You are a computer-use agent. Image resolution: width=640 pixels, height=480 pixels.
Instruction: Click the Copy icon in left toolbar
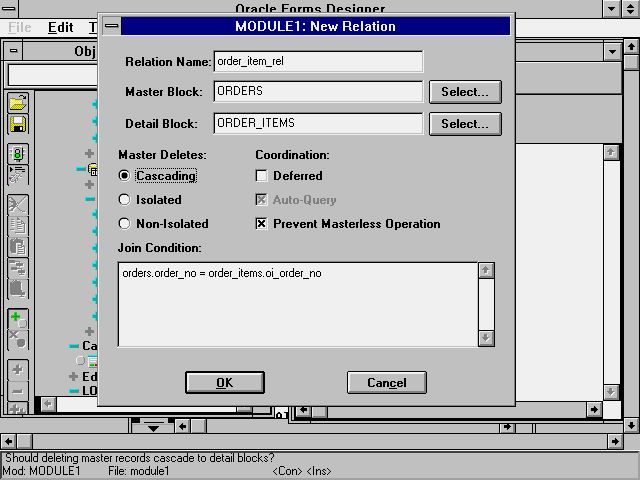18,224
